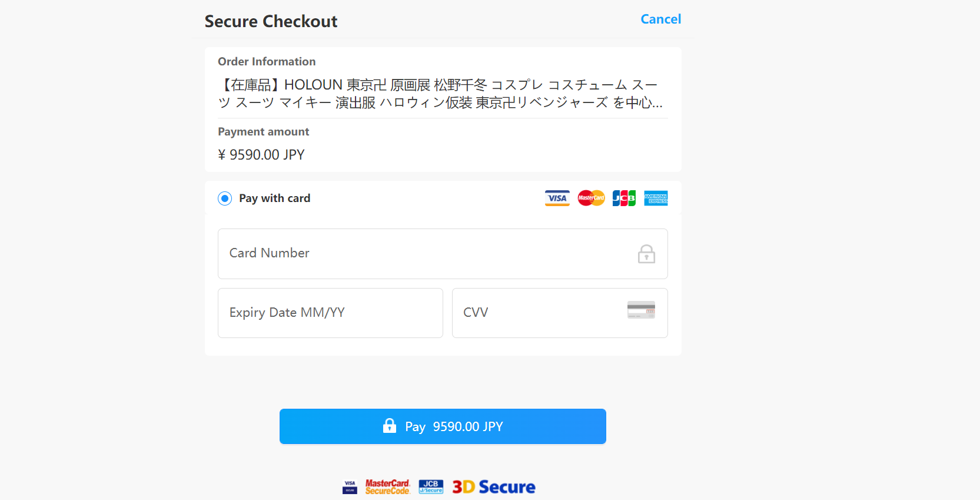Screen dimensions: 980x500
Task: Click the padlock icon in Card Number field
Action: tap(646, 254)
